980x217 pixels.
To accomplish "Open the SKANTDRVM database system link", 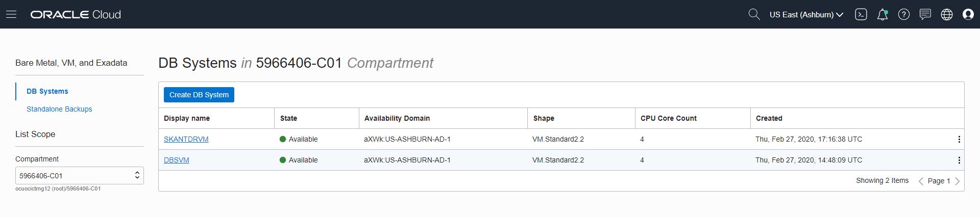I will pyautogui.click(x=186, y=139).
